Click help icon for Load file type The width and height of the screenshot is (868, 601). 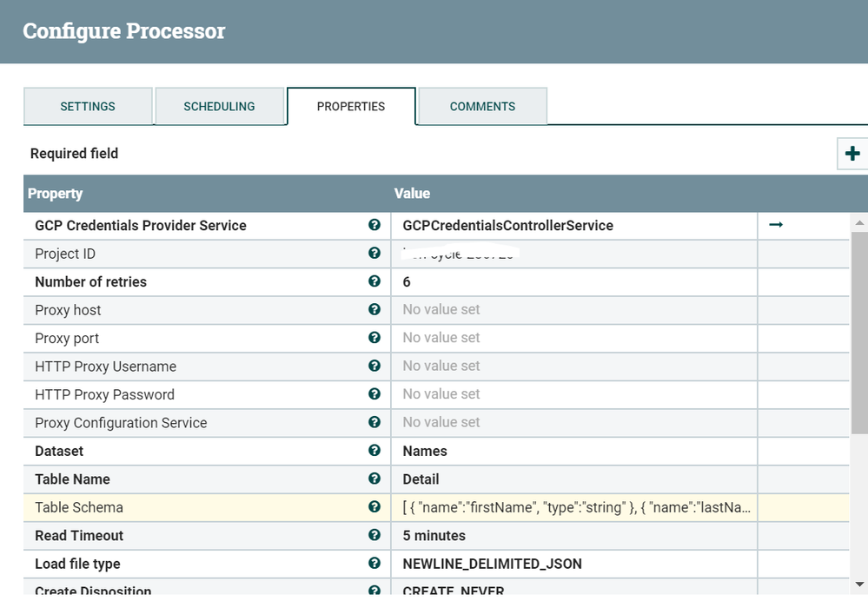pos(374,564)
